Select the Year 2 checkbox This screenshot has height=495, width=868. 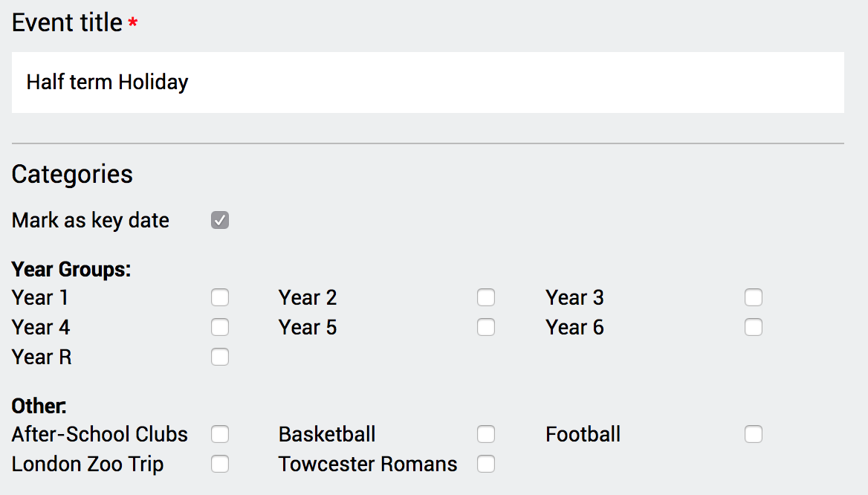coord(486,298)
